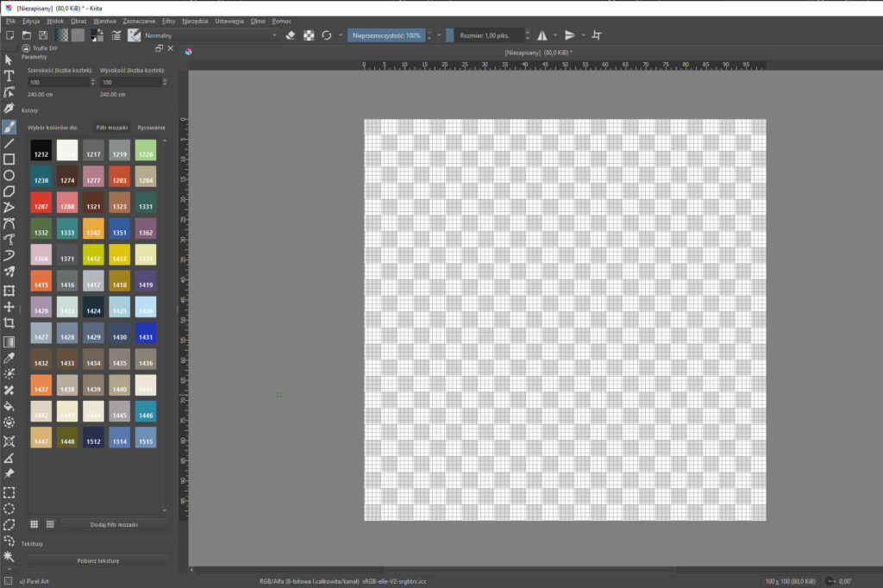Select the Fill bucket tool
The image size is (883, 588).
tap(9, 405)
